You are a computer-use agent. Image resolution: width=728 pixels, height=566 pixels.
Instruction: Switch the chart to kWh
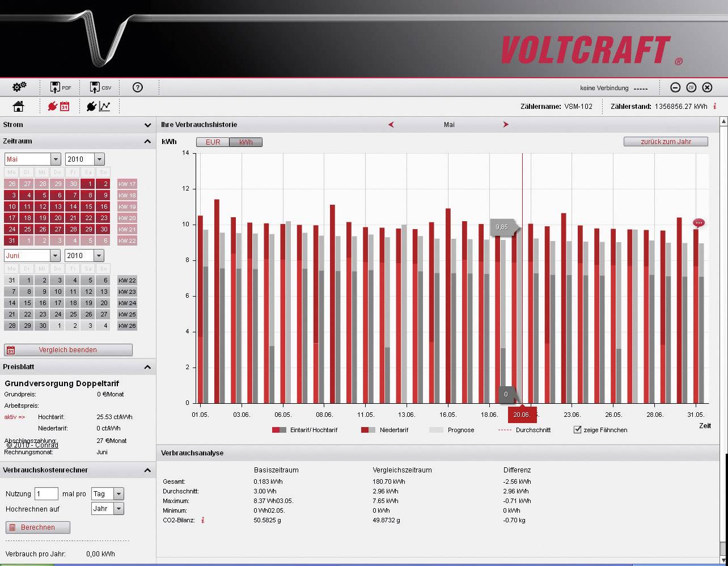click(246, 142)
